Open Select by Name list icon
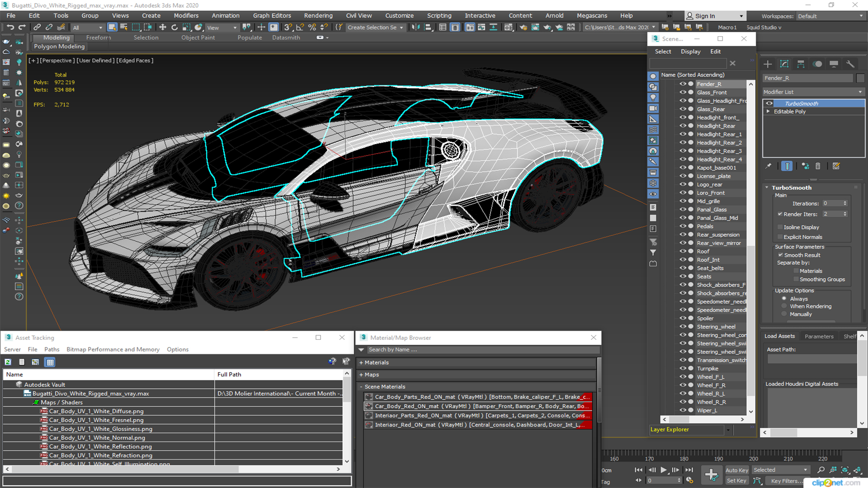The image size is (868, 488). coord(124,27)
